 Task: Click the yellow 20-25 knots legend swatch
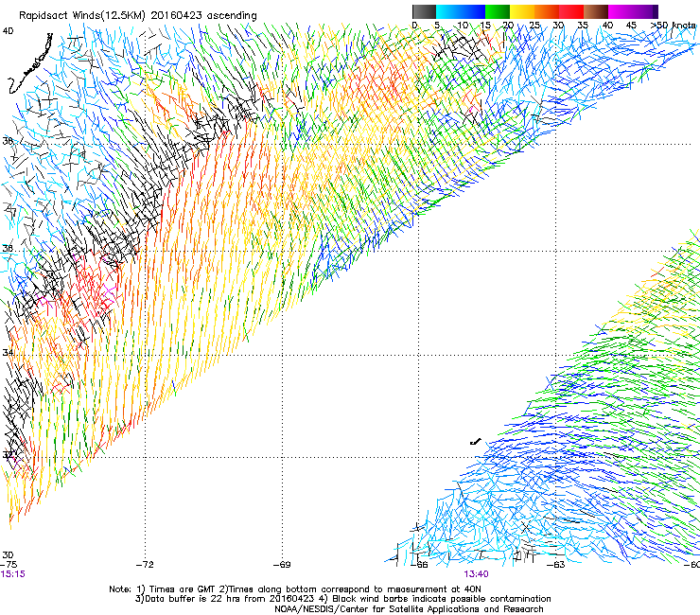point(522,11)
